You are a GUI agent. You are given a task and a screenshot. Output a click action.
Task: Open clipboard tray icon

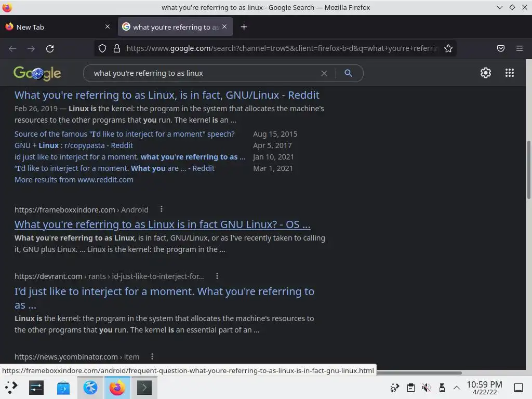(411, 388)
